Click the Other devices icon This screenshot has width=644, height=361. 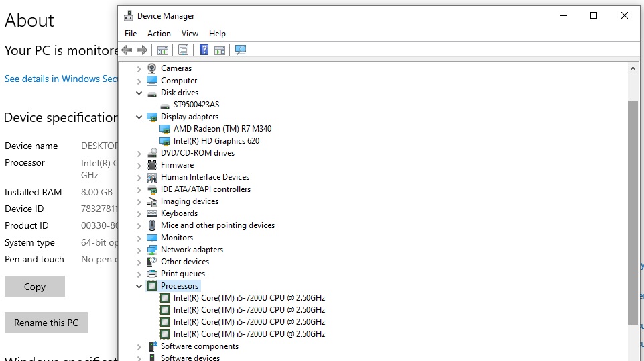(x=152, y=262)
